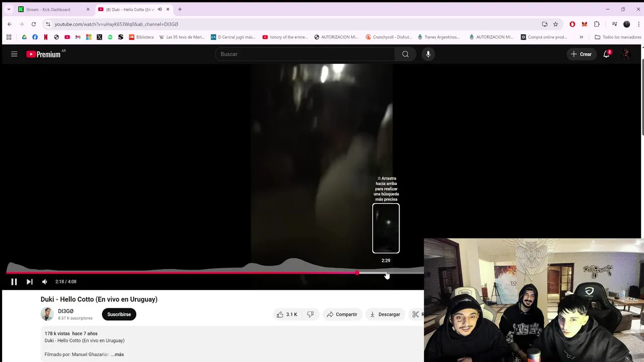Screen dimensions: 644x362
Task: Pause the video
Action: (x=14, y=282)
